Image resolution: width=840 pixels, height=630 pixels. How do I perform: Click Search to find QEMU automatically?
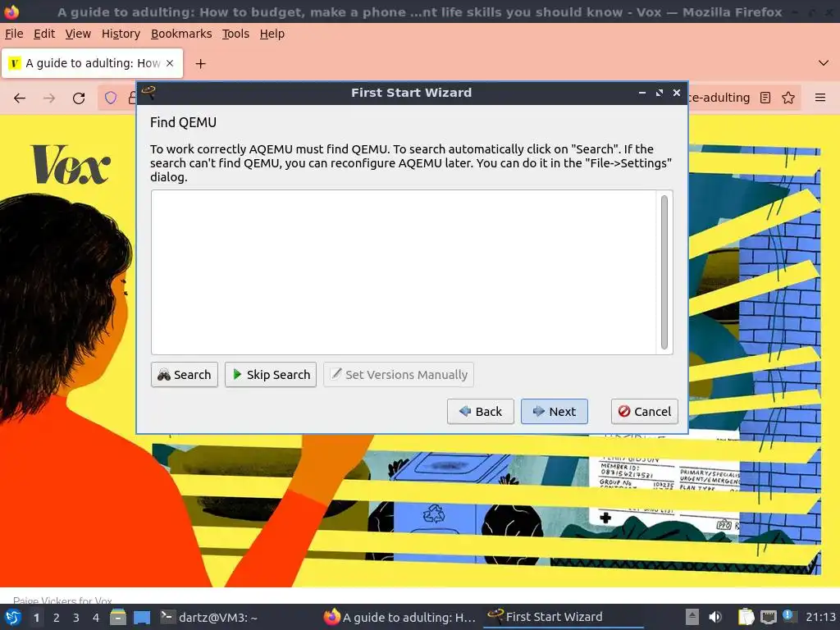[185, 374]
